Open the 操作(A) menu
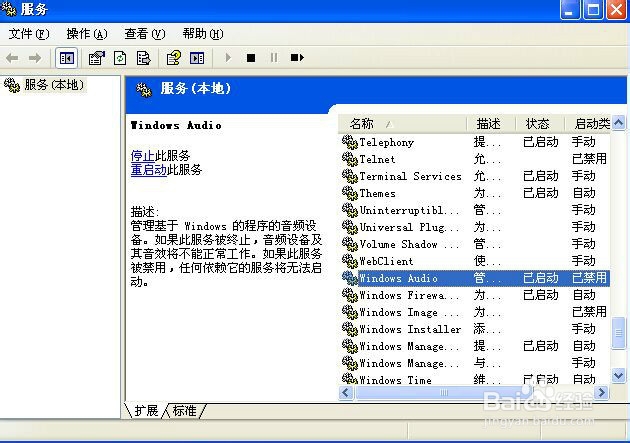Image resolution: width=630 pixels, height=443 pixels. pos(87,34)
